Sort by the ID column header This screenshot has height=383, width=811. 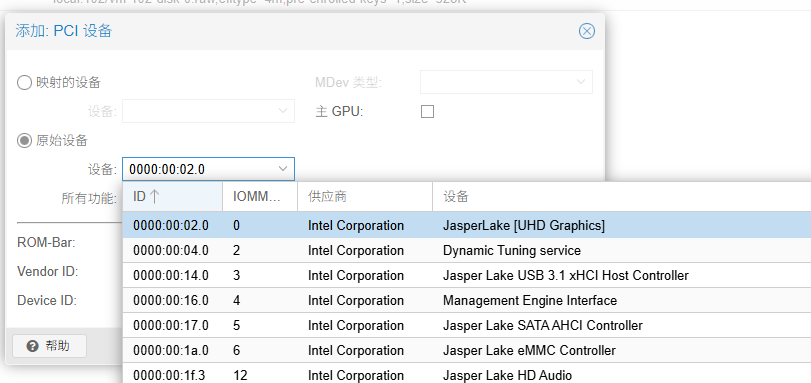click(173, 196)
